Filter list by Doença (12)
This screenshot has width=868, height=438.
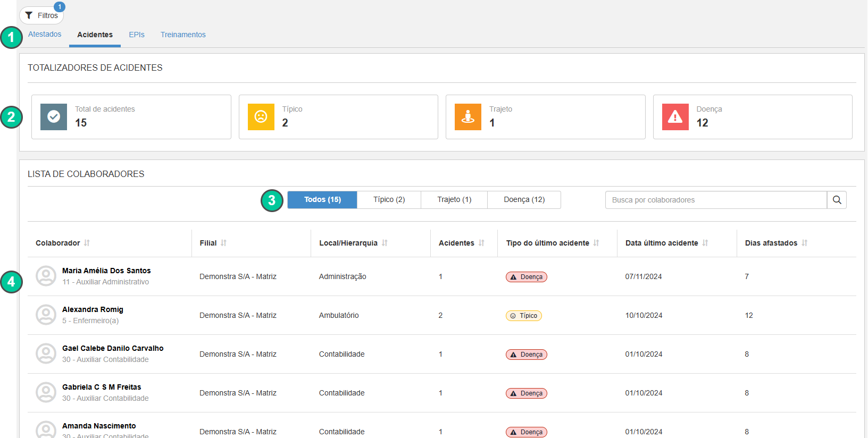pos(524,200)
